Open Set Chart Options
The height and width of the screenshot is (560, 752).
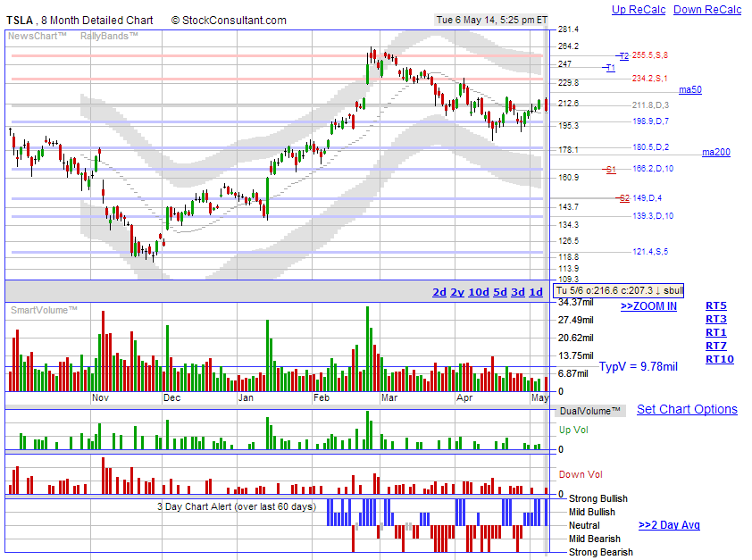point(687,409)
